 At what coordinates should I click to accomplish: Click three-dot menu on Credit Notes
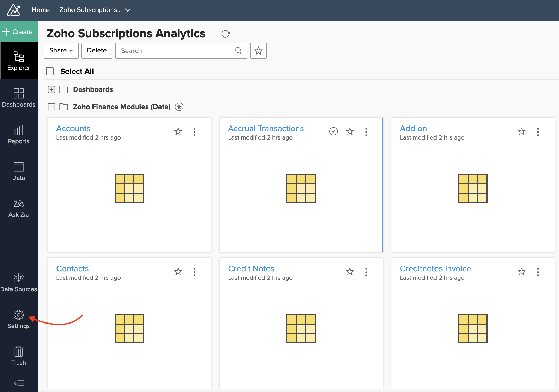pyautogui.click(x=366, y=272)
